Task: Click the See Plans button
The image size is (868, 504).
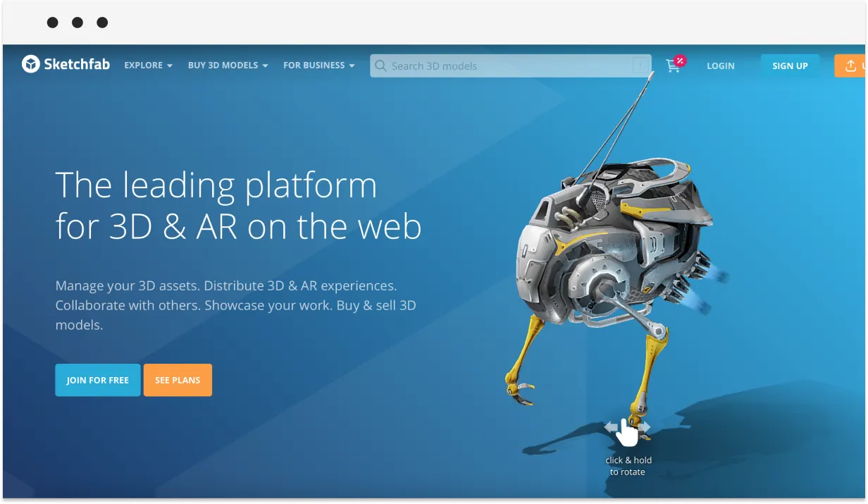Action: (178, 380)
